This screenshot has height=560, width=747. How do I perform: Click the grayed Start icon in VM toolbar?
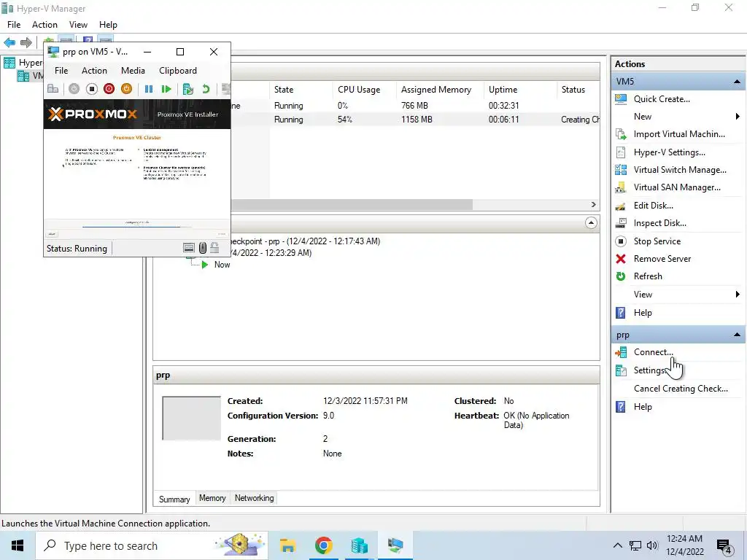tap(74, 89)
